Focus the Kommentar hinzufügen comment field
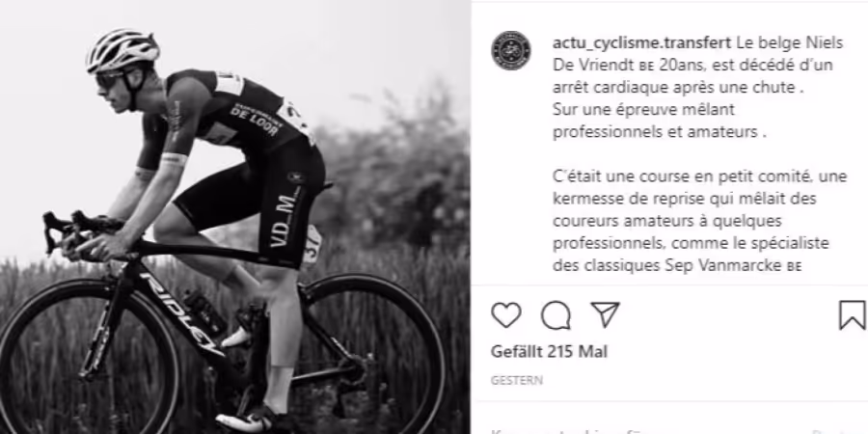868x434 pixels. click(x=648, y=431)
